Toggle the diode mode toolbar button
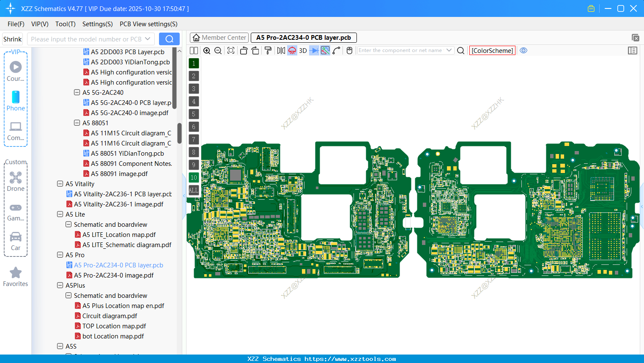This screenshot has width=644, height=363. click(x=313, y=50)
